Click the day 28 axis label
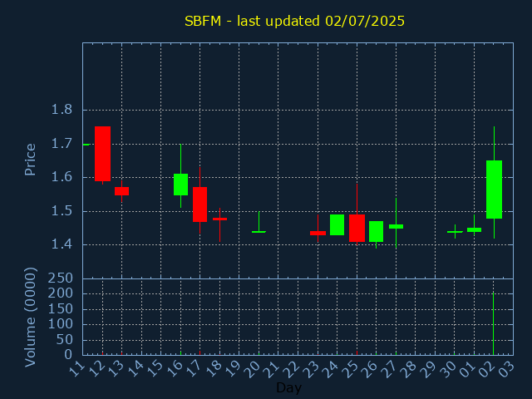The height and width of the screenshot is (399, 532). [410, 368]
